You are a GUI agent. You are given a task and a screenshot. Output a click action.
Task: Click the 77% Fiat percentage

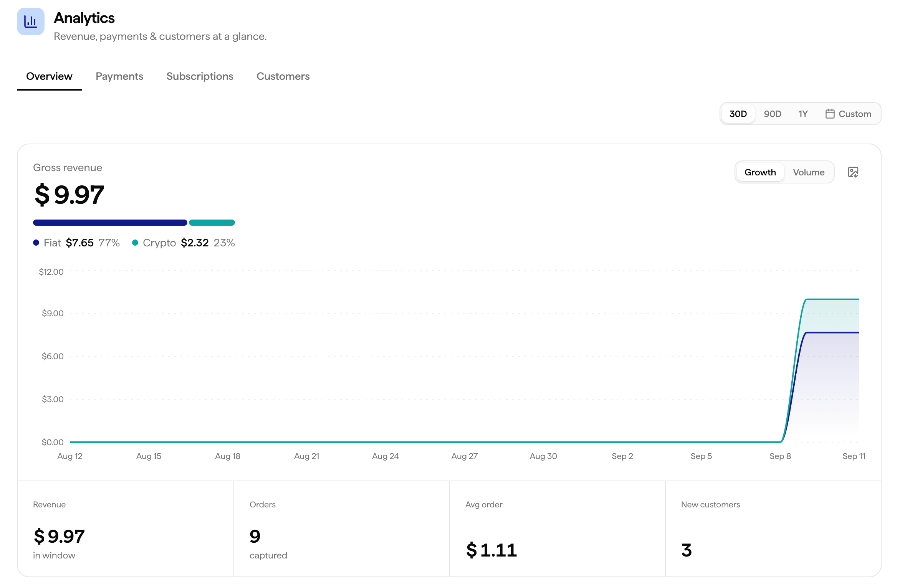coord(109,243)
